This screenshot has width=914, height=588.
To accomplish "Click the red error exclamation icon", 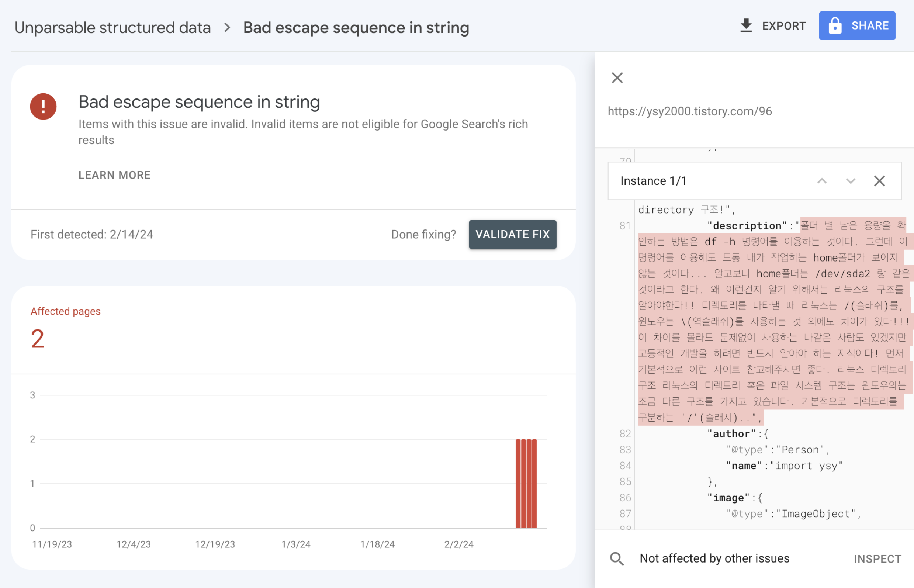I will click(x=43, y=107).
